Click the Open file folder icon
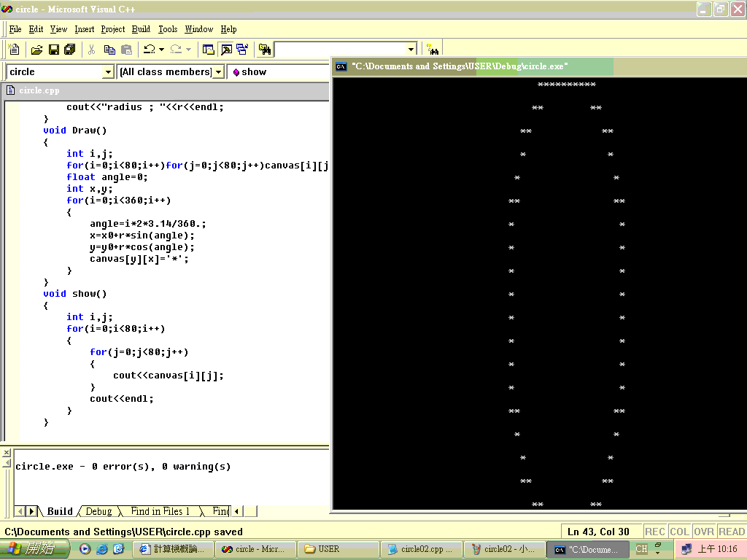The width and height of the screenshot is (747, 560). pos(36,50)
